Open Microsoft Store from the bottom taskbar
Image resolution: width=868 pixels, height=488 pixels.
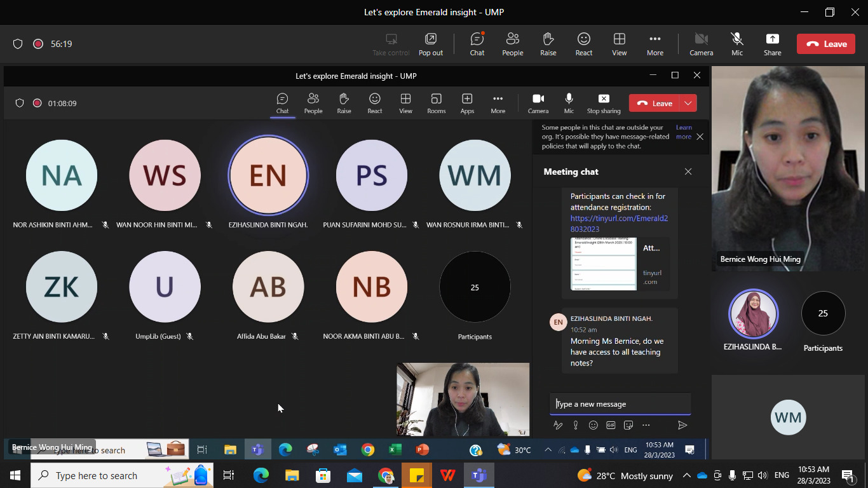click(x=323, y=475)
